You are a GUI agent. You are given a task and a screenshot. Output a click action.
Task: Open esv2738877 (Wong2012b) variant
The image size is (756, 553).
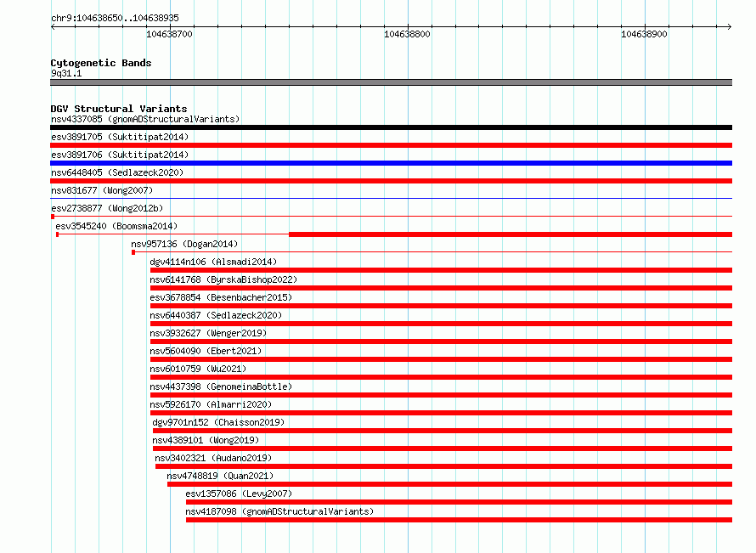click(x=107, y=208)
